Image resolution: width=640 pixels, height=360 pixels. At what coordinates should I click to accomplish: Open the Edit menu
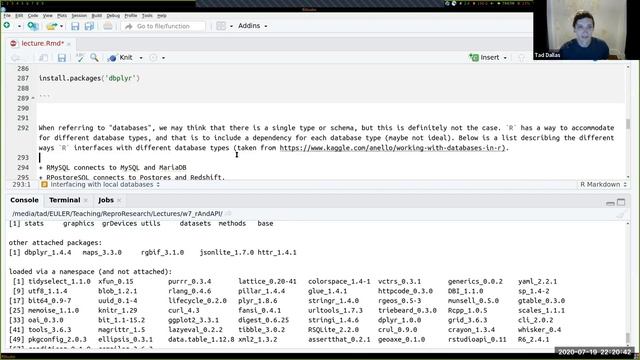pyautogui.click(x=19, y=16)
